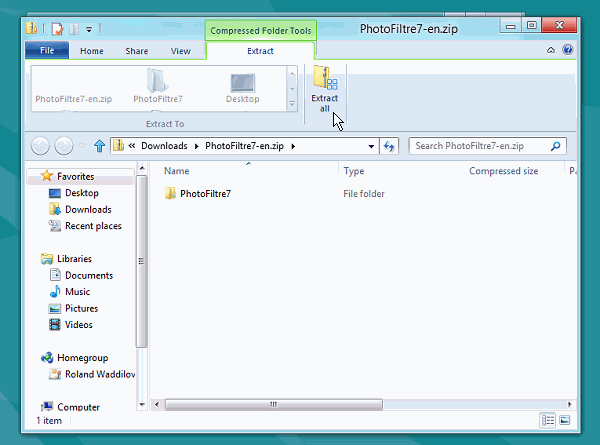Click the search magnifier icon

click(x=555, y=146)
